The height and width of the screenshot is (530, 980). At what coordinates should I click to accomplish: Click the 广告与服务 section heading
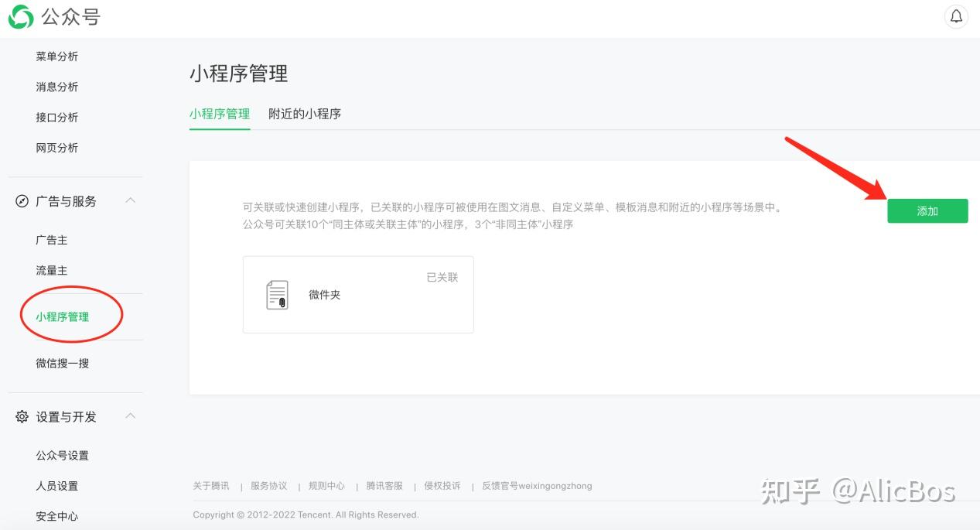click(66, 201)
